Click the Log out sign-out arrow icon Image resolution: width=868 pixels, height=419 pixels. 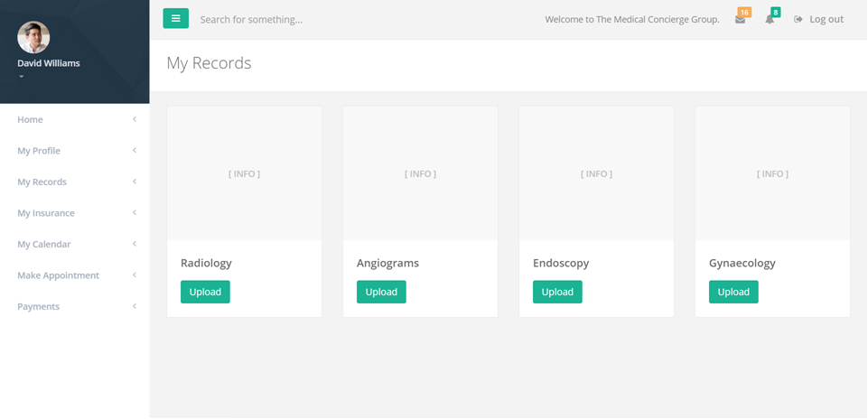point(798,19)
